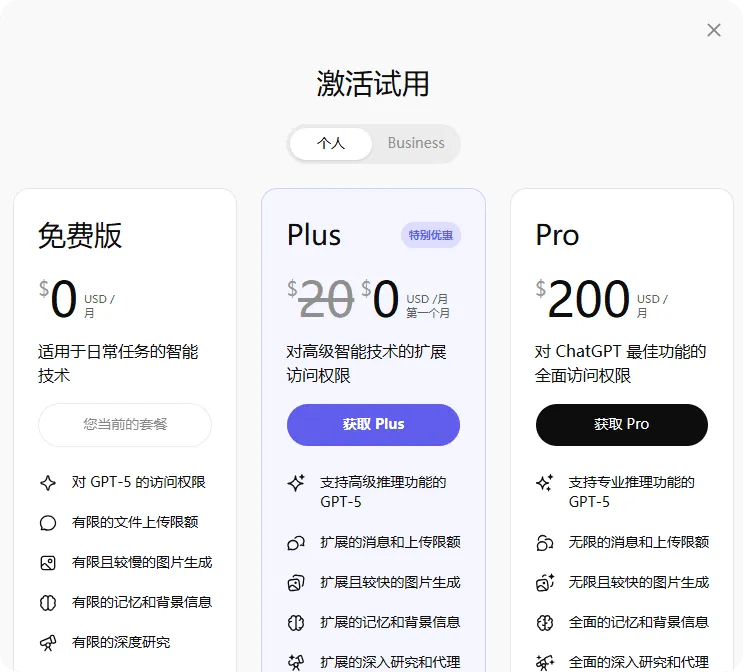The image size is (743, 672).
Task: Click the text 无限的消息和上传限额
Action: 639,542
